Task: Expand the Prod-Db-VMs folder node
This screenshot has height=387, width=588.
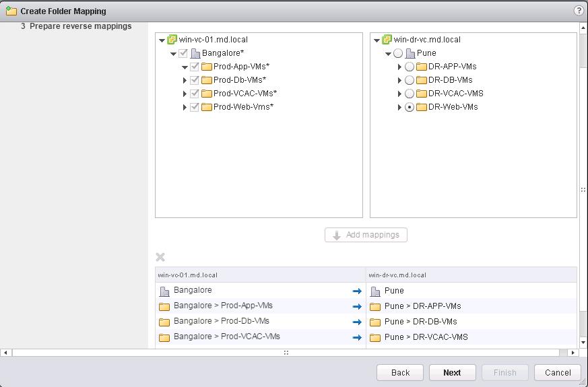Action: [185, 80]
